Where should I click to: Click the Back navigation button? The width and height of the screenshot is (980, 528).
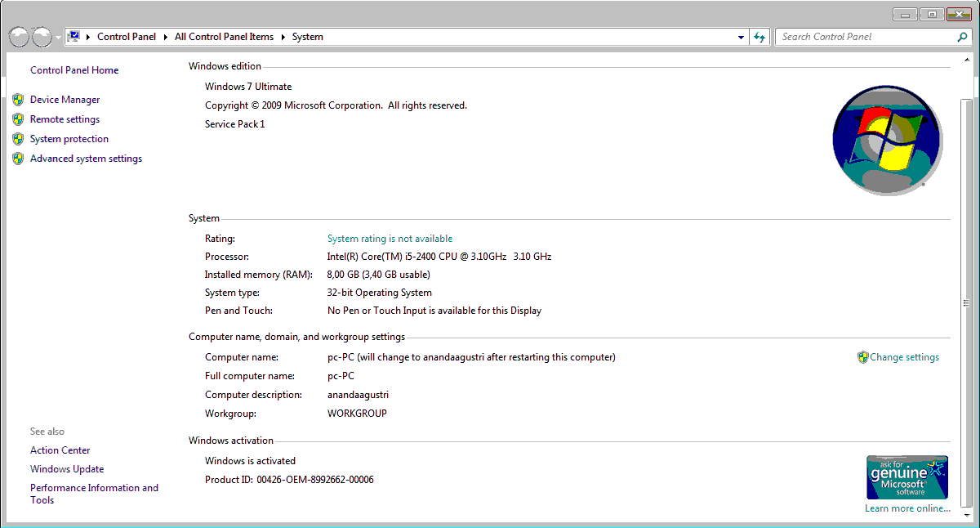[19, 37]
